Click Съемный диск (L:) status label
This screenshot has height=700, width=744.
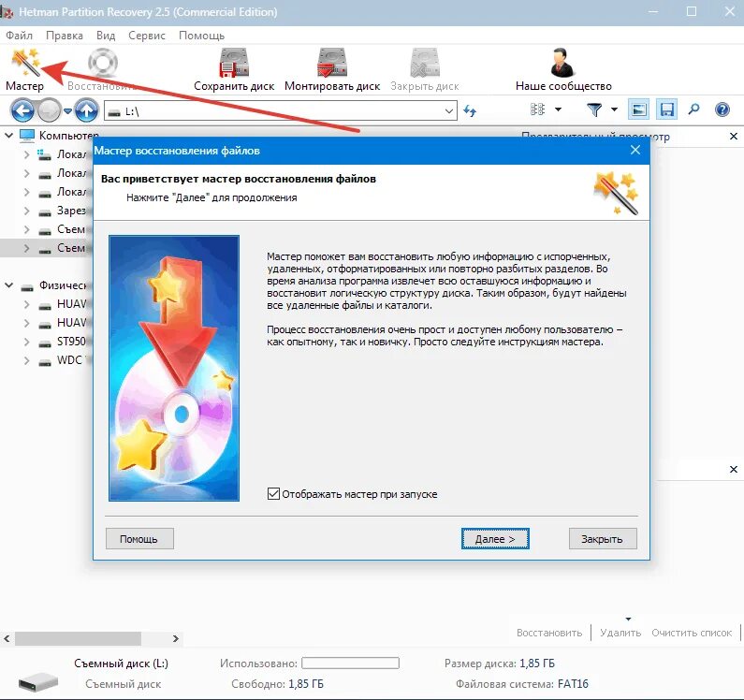pos(121,663)
